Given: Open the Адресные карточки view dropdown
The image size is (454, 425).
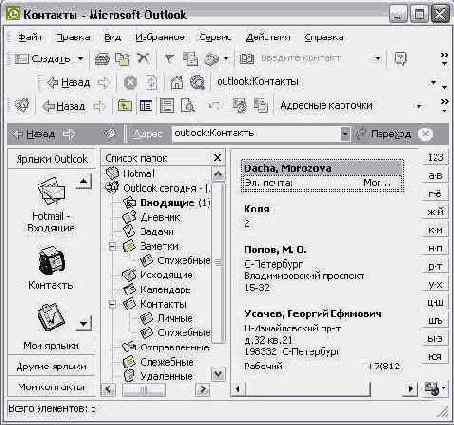Looking at the screenshot, I should coord(419,106).
